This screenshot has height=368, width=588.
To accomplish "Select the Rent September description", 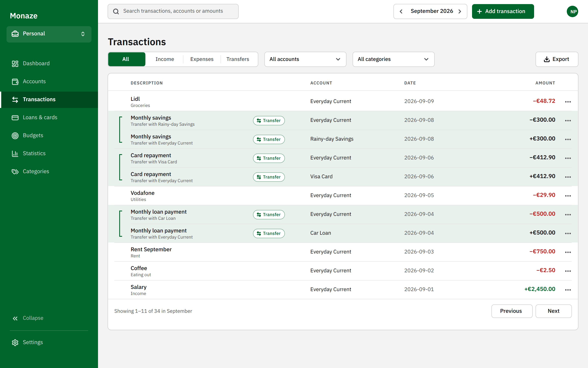I will 151,249.
